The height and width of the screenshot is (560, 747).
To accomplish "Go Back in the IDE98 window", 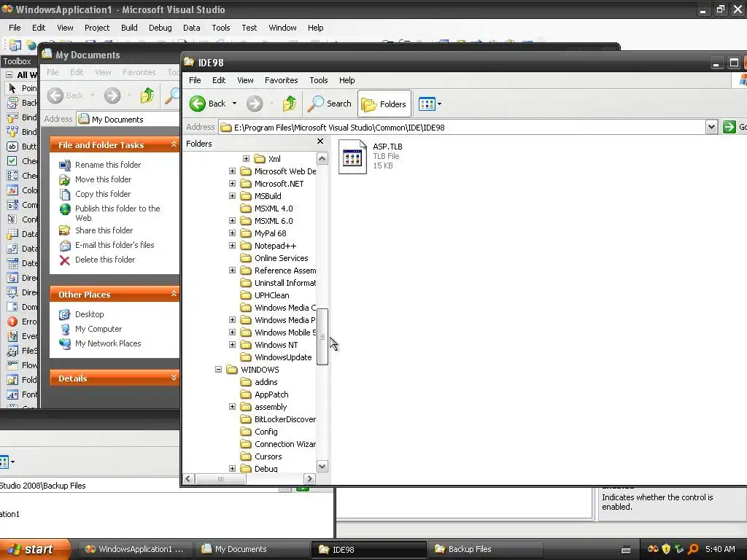I will 207,104.
